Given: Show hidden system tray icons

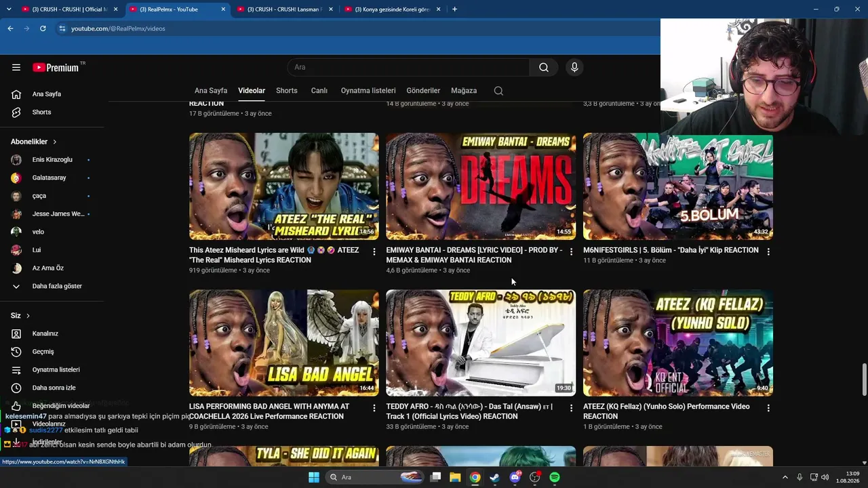Looking at the screenshot, I should point(785,477).
